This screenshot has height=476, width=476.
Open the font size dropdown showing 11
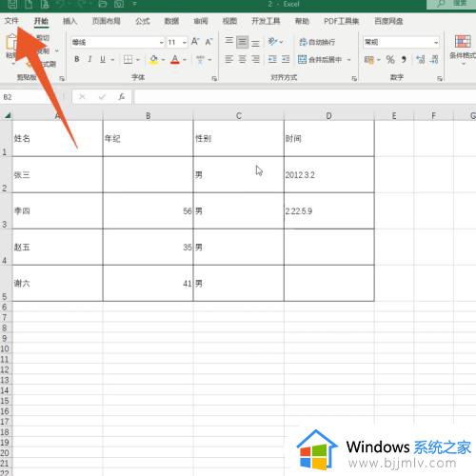(185, 42)
